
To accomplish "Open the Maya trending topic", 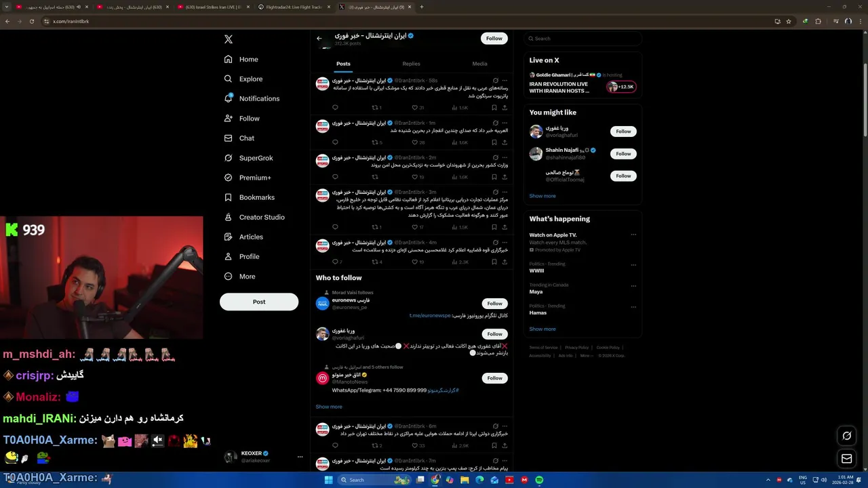I will pos(536,291).
